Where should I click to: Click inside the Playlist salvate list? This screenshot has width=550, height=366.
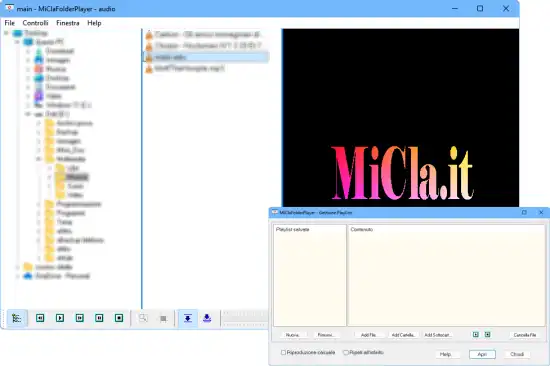(309, 275)
